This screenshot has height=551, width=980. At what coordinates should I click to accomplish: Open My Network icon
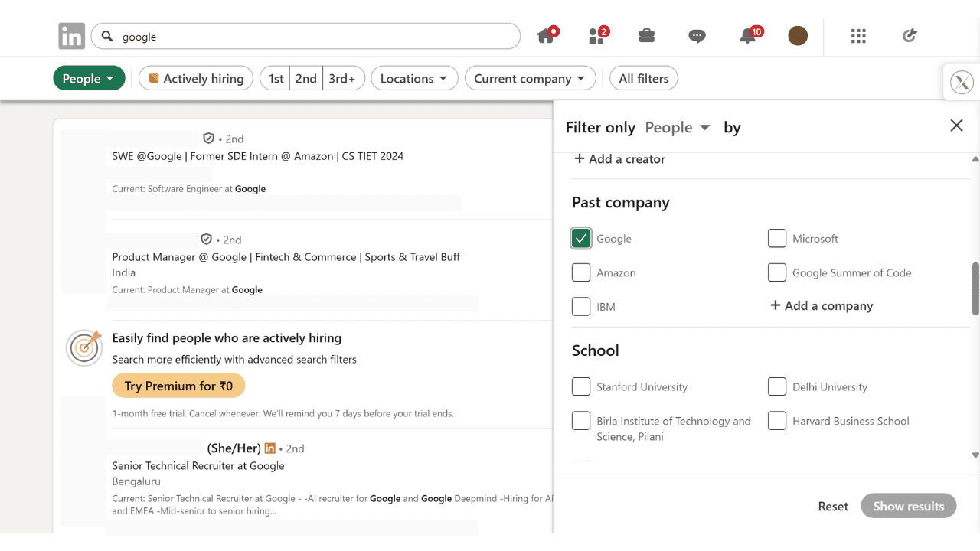(x=596, y=36)
